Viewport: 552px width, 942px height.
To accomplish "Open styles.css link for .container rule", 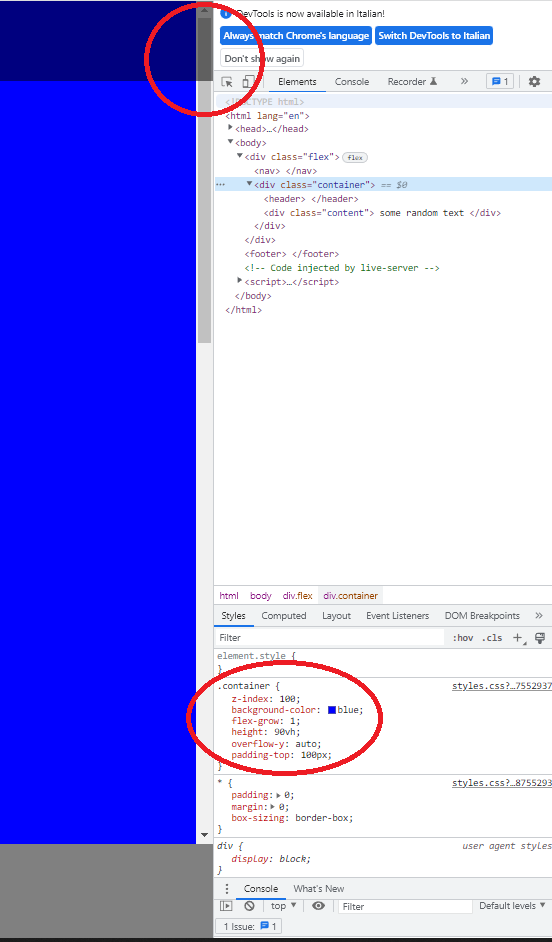I will pyautogui.click(x=502, y=686).
